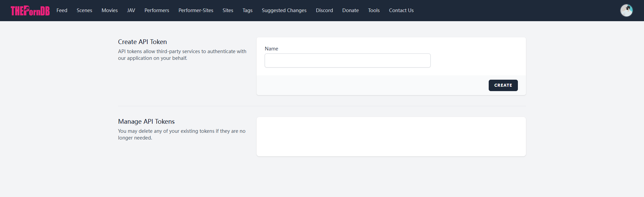View the Suggested Changes page
The width and height of the screenshot is (644, 197).
tap(284, 10)
